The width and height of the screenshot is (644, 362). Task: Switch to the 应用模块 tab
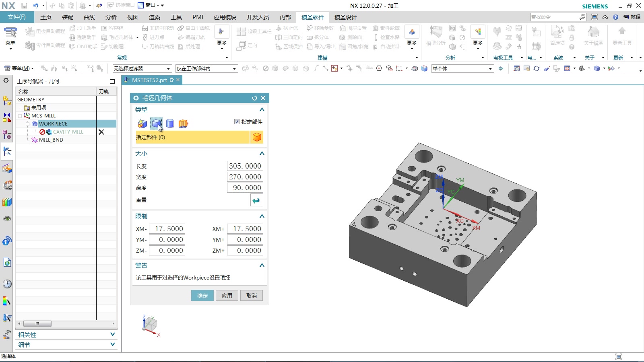pyautogui.click(x=225, y=17)
